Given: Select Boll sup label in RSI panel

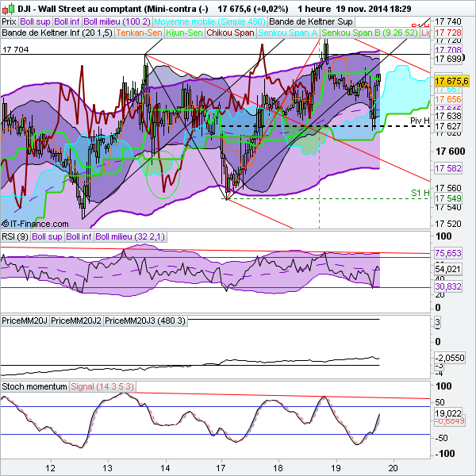Looking at the screenshot, I should pyautogui.click(x=47, y=236).
